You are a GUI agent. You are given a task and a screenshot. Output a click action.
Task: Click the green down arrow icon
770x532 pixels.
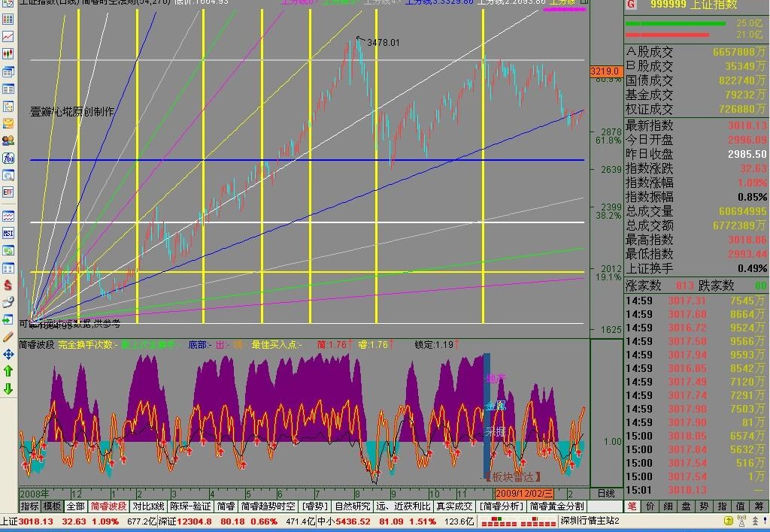point(8,388)
